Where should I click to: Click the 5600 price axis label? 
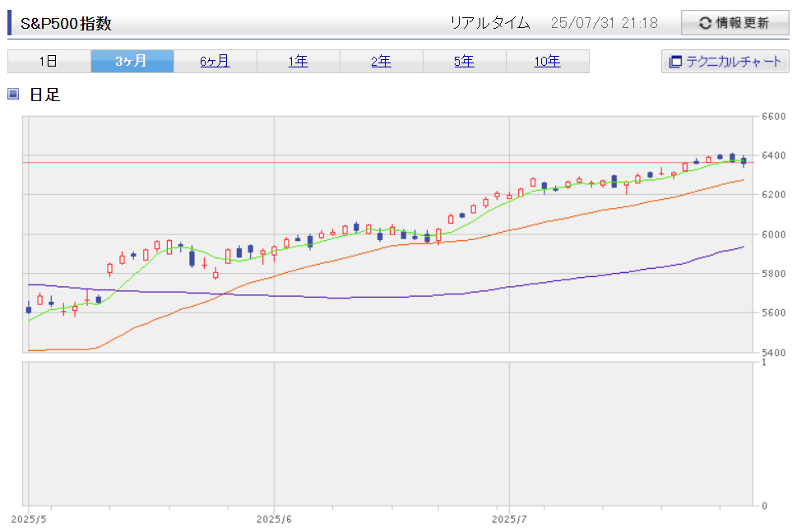(774, 312)
